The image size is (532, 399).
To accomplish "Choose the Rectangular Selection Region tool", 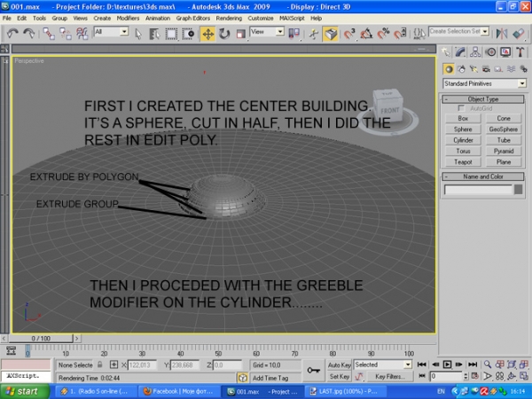I will (x=171, y=34).
